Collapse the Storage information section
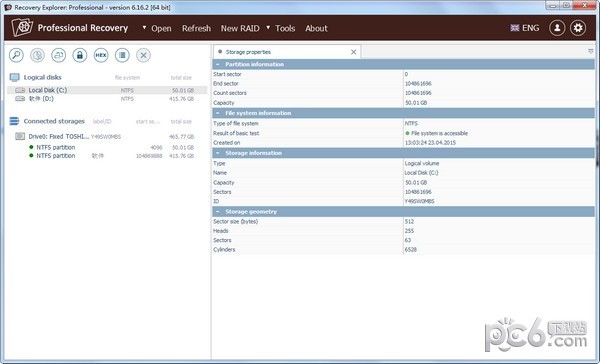The width and height of the screenshot is (600, 364). 218,153
